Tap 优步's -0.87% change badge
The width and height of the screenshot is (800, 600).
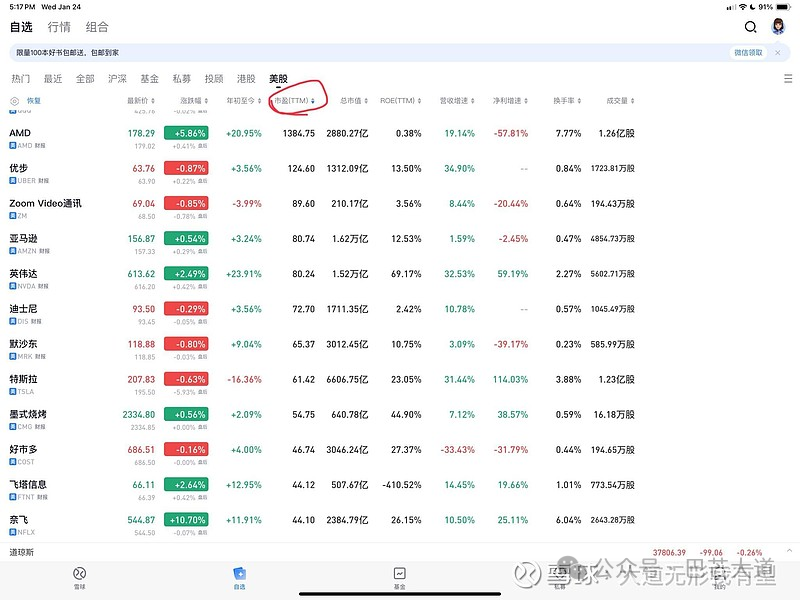coord(186,168)
